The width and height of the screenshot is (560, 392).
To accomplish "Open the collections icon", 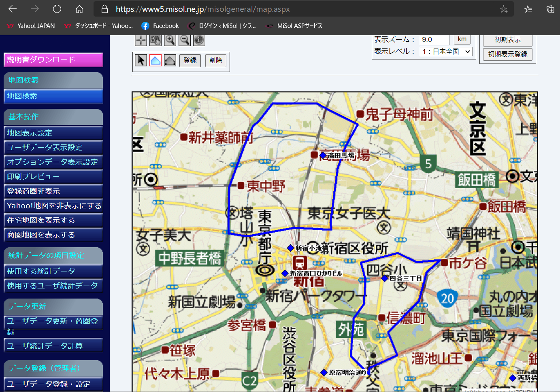I will (550, 9).
